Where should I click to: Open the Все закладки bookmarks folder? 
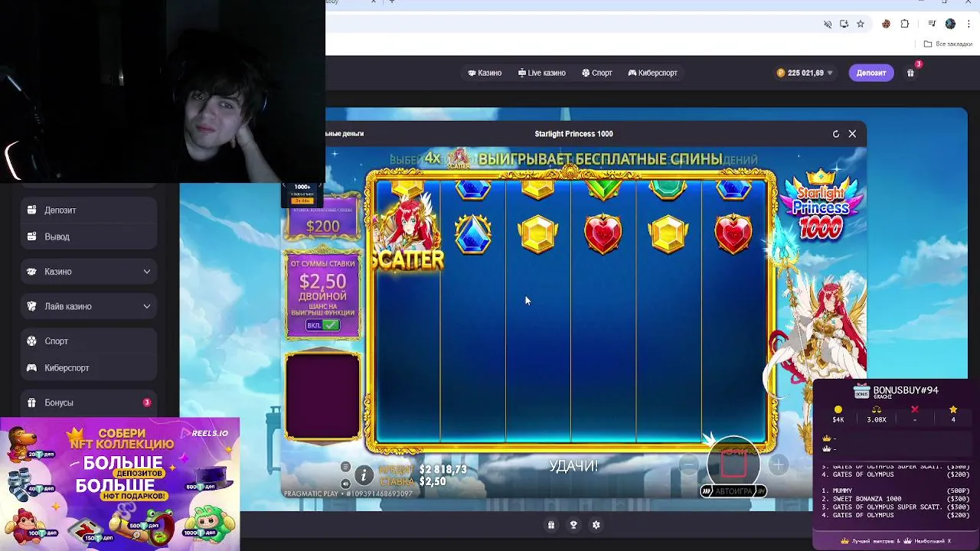[x=948, y=44]
